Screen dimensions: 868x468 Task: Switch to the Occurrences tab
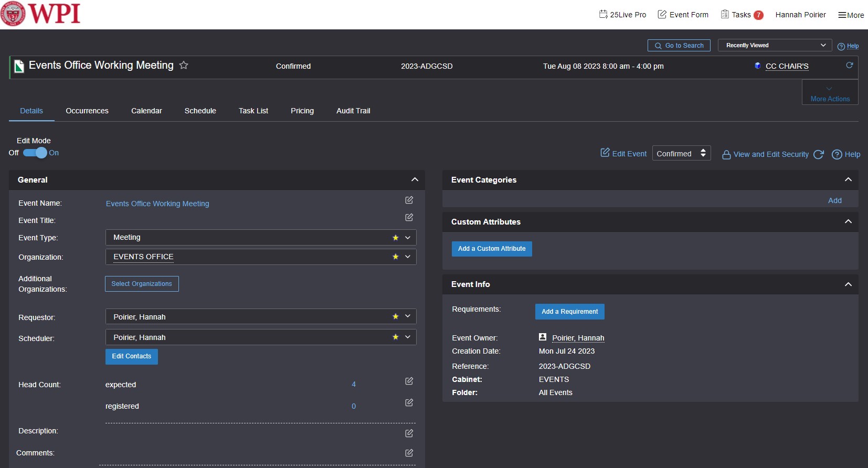pos(87,111)
